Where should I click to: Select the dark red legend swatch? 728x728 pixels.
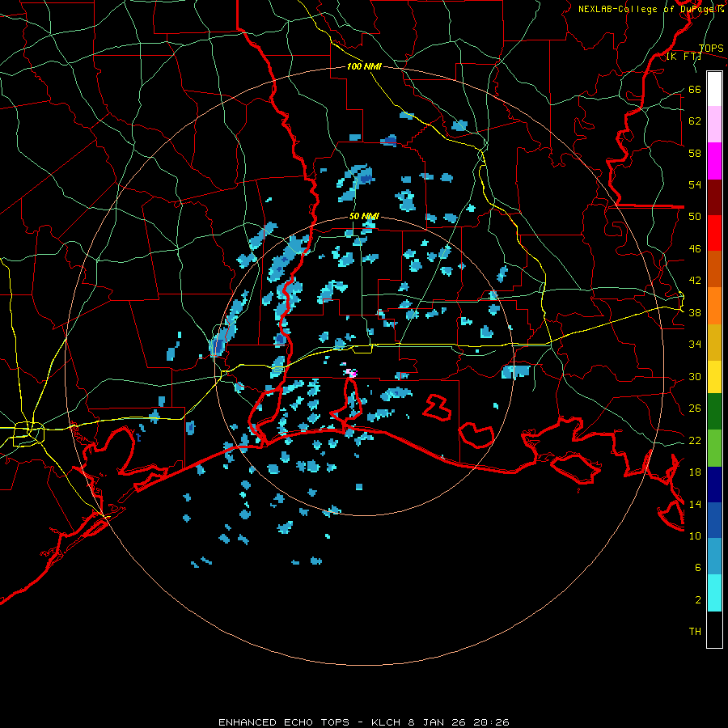(714, 197)
